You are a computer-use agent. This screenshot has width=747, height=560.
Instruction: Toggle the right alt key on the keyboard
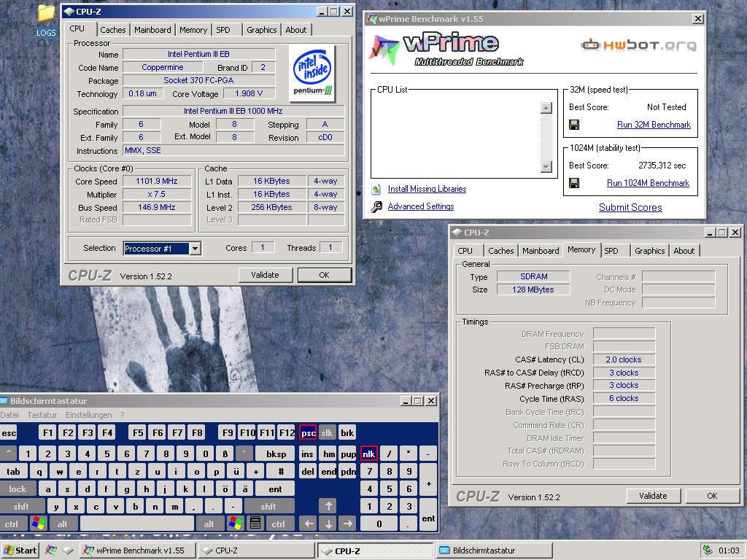click(x=209, y=524)
